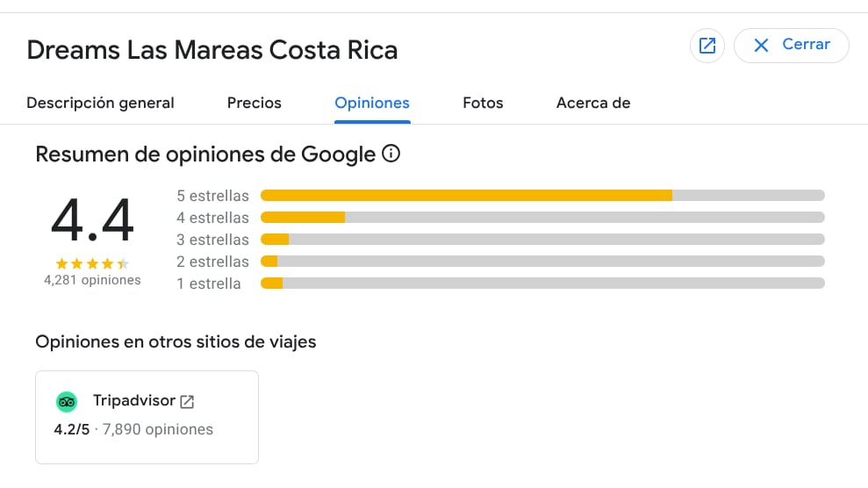Select the 3 estrellas rating bar

click(542, 240)
